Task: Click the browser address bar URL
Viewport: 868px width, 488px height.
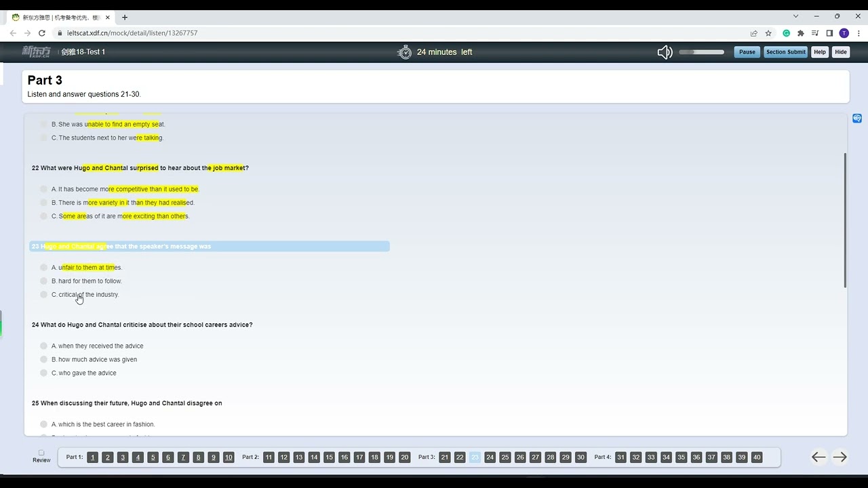Action: tap(132, 33)
